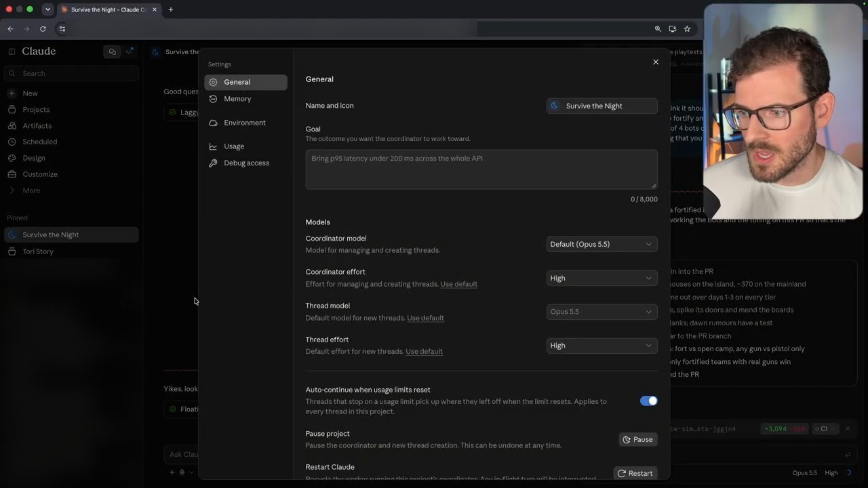Viewport: 868px width, 488px height.
Task: Open Projects in the sidebar
Action: [36, 110]
